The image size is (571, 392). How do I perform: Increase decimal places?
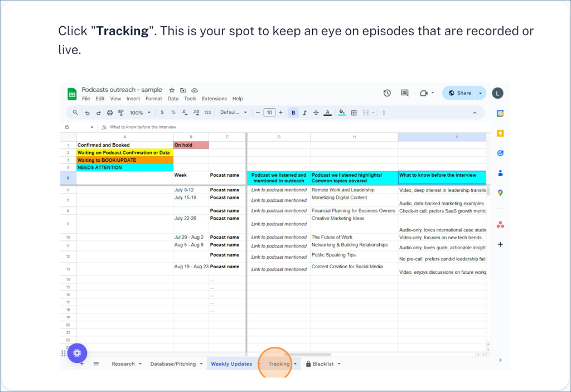click(x=196, y=113)
